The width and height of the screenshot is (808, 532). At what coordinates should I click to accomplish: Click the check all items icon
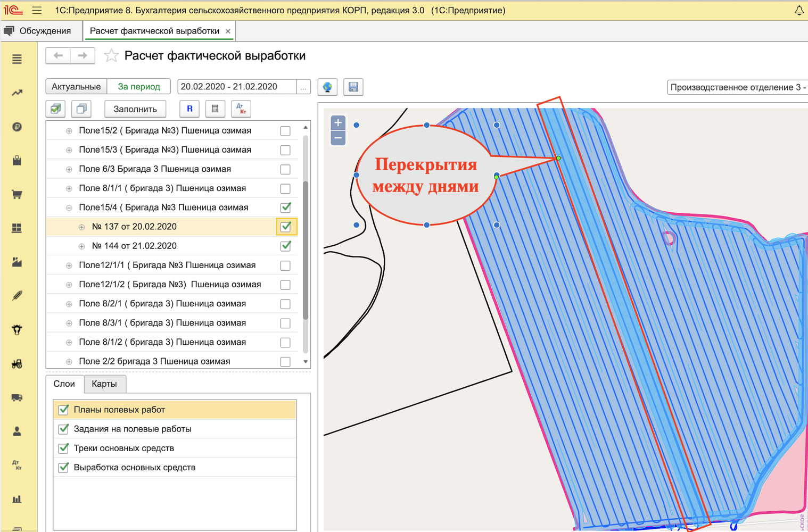point(55,109)
